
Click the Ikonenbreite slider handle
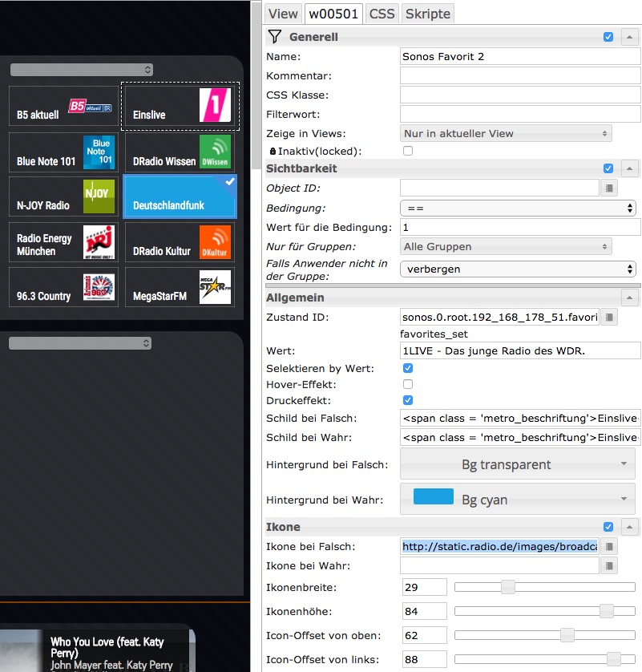507,587
